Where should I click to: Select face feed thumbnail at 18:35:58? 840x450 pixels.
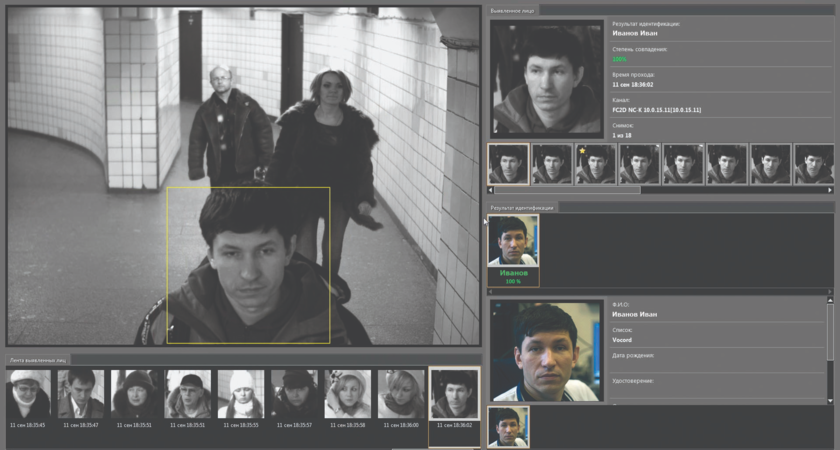(x=347, y=394)
